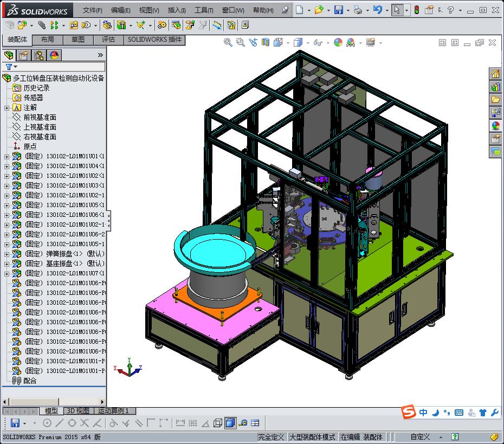Image resolution: width=504 pixels, height=444 pixels.
Task: Open the Display Style dropdown arrow
Action: (x=308, y=43)
